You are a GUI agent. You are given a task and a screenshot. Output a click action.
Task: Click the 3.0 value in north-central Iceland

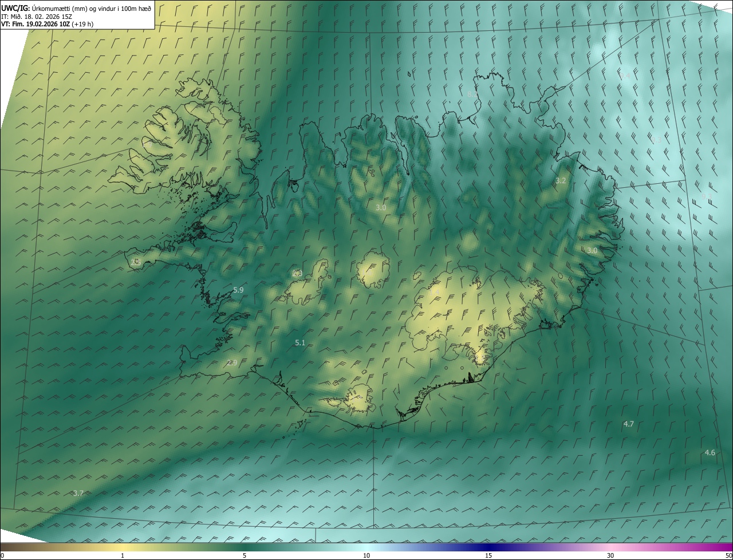pyautogui.click(x=381, y=207)
